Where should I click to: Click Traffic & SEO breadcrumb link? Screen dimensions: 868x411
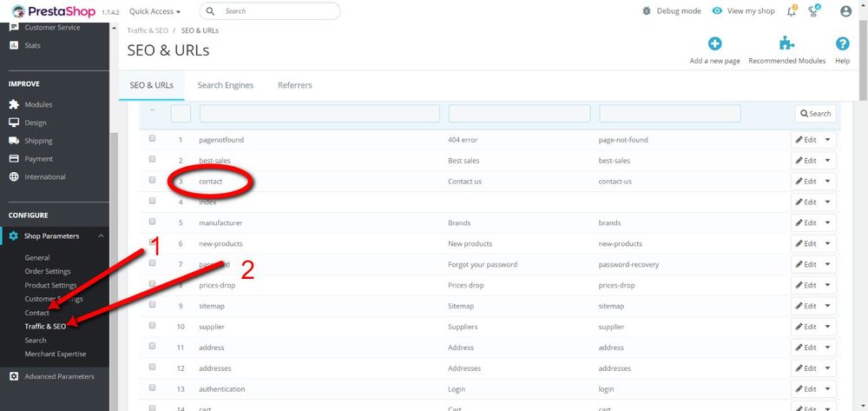coord(148,30)
